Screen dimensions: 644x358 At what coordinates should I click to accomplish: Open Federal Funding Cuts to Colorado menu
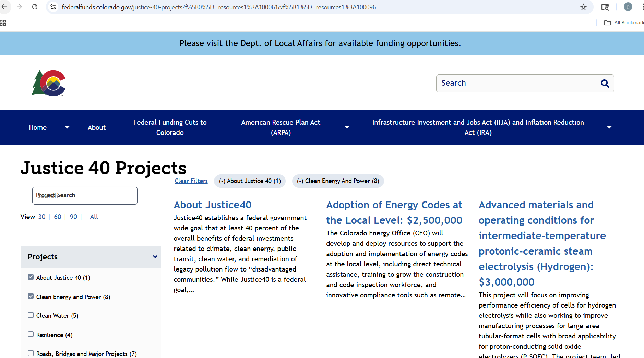[170, 127]
